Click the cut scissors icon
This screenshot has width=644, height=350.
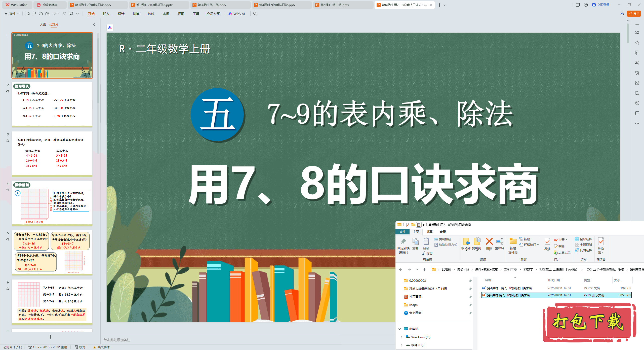[x=424, y=253]
